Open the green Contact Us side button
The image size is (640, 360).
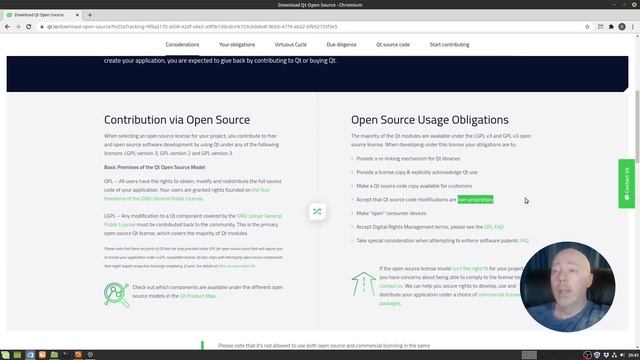click(x=627, y=184)
